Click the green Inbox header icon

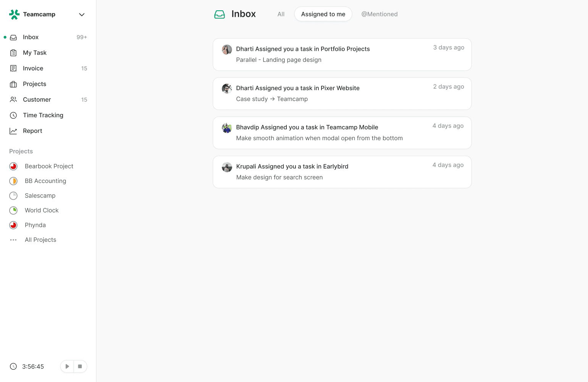click(220, 15)
